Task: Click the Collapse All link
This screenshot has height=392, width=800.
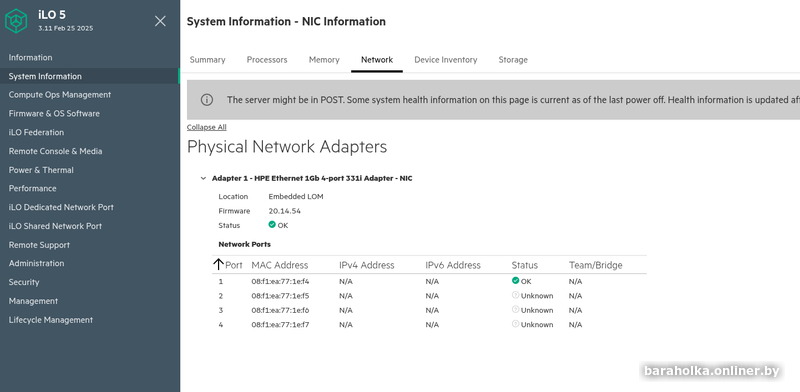Action: click(207, 127)
